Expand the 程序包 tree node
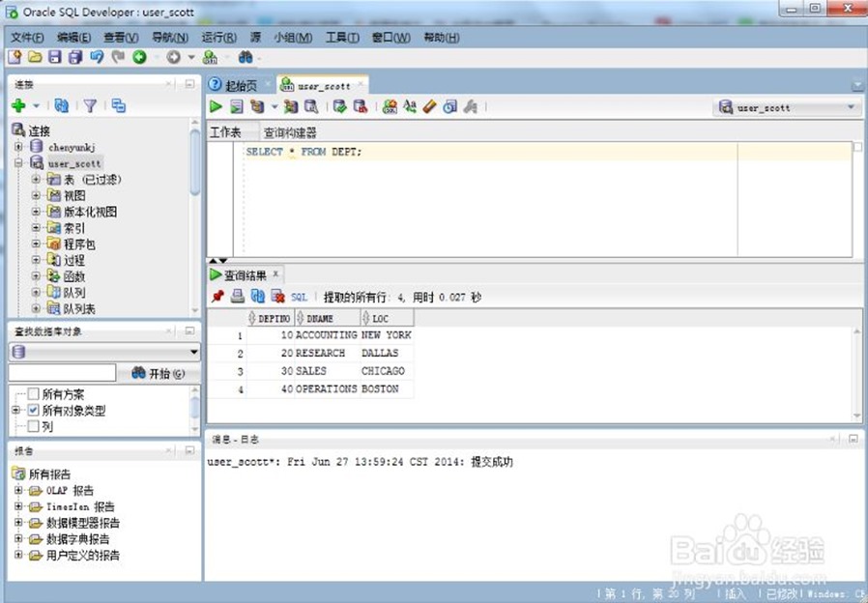 pos(36,244)
